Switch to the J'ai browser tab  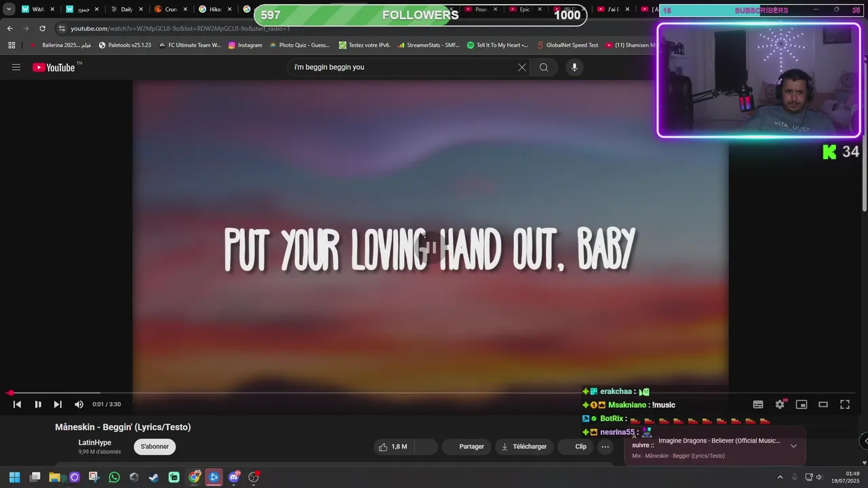(612, 9)
